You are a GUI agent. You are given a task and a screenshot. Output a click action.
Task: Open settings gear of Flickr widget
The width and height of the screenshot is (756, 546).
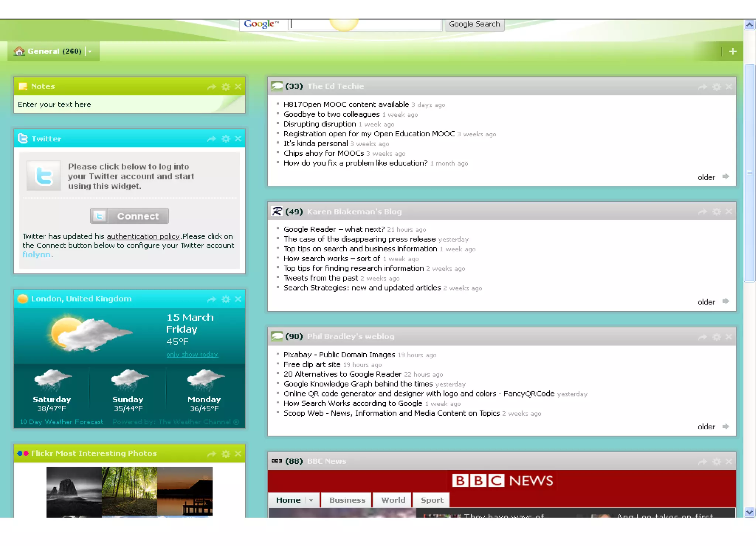(226, 454)
